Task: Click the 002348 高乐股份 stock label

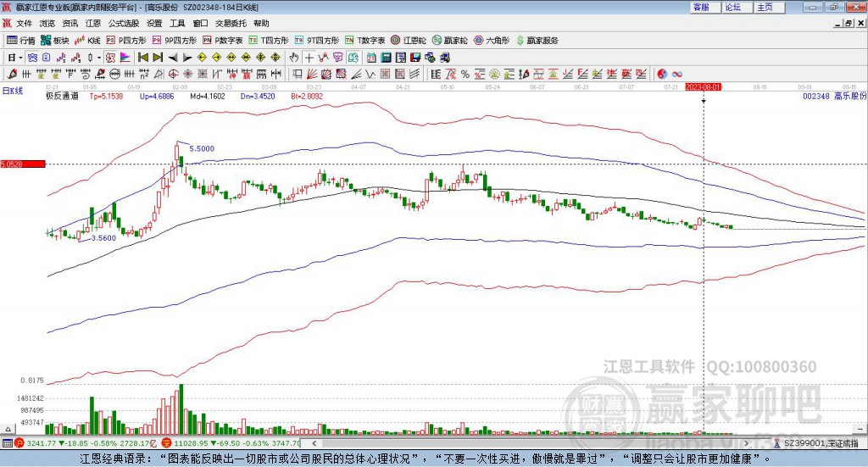Action: coord(834,96)
